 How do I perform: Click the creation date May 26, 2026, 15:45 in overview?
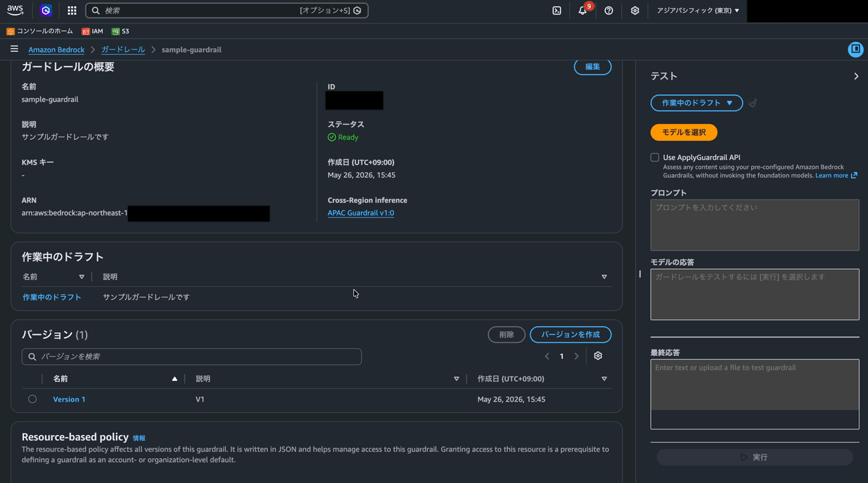click(361, 175)
